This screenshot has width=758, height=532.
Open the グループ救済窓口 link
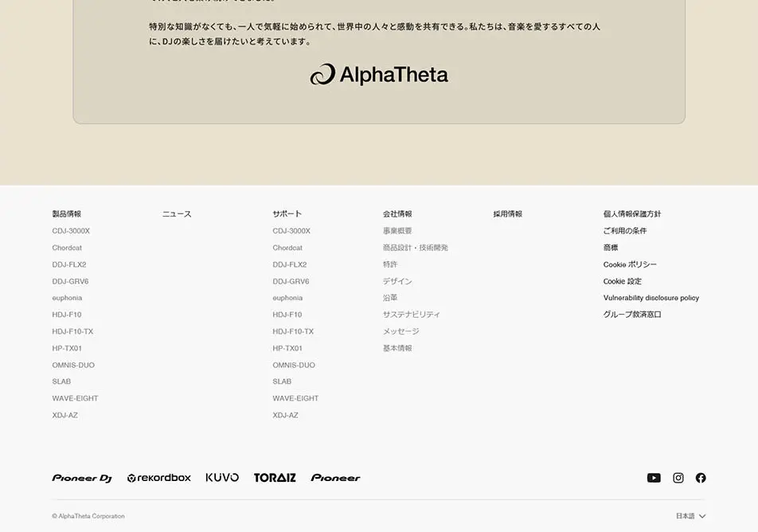click(x=632, y=315)
